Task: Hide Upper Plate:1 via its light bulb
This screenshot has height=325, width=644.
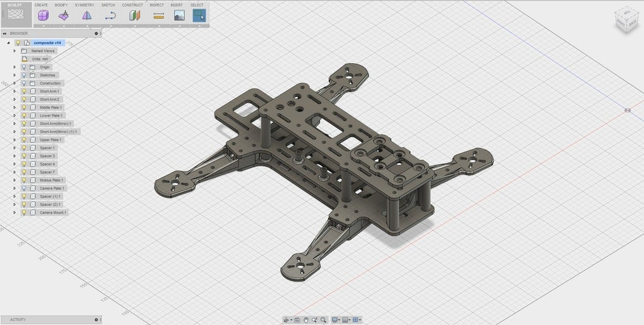Action: (x=24, y=140)
